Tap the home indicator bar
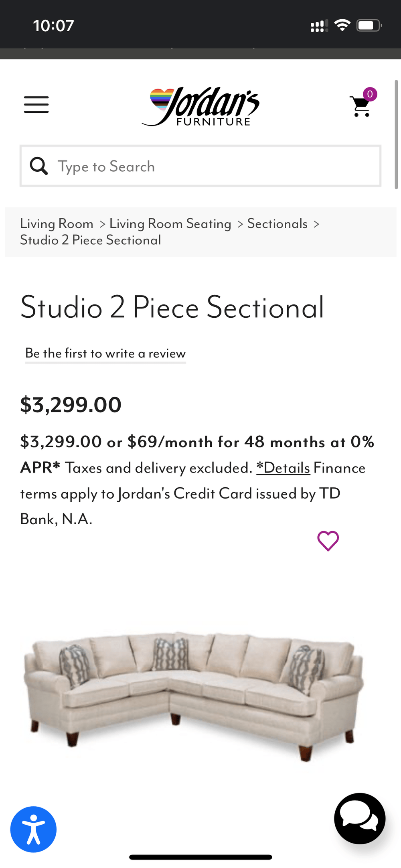 (x=200, y=857)
